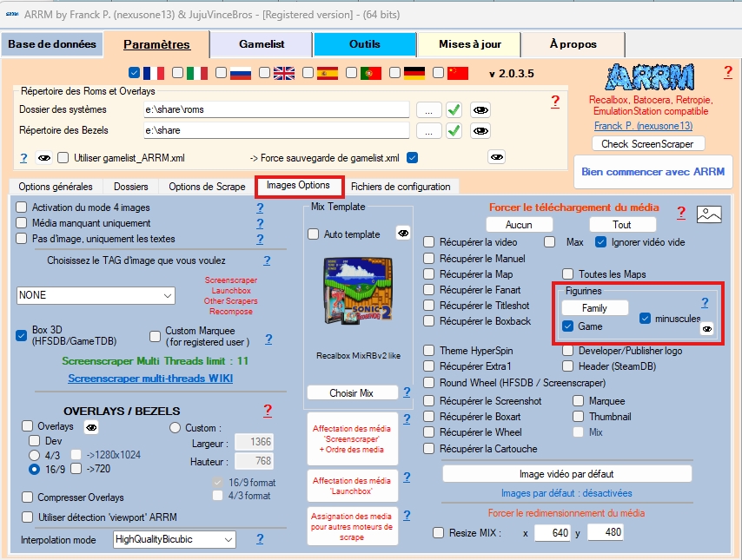Viewport: 742px width, 560px height.
Task: Click the French flag language icon
Action: pyautogui.click(x=155, y=73)
